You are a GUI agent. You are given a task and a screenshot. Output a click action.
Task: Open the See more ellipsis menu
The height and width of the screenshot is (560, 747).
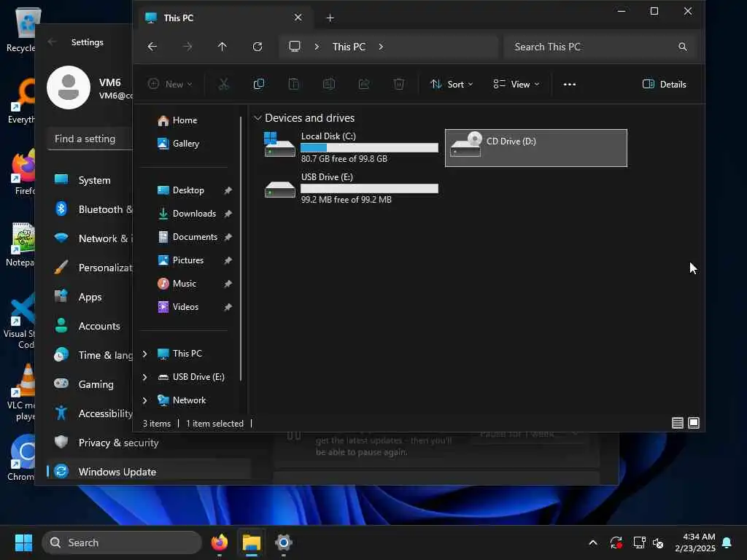(x=569, y=85)
